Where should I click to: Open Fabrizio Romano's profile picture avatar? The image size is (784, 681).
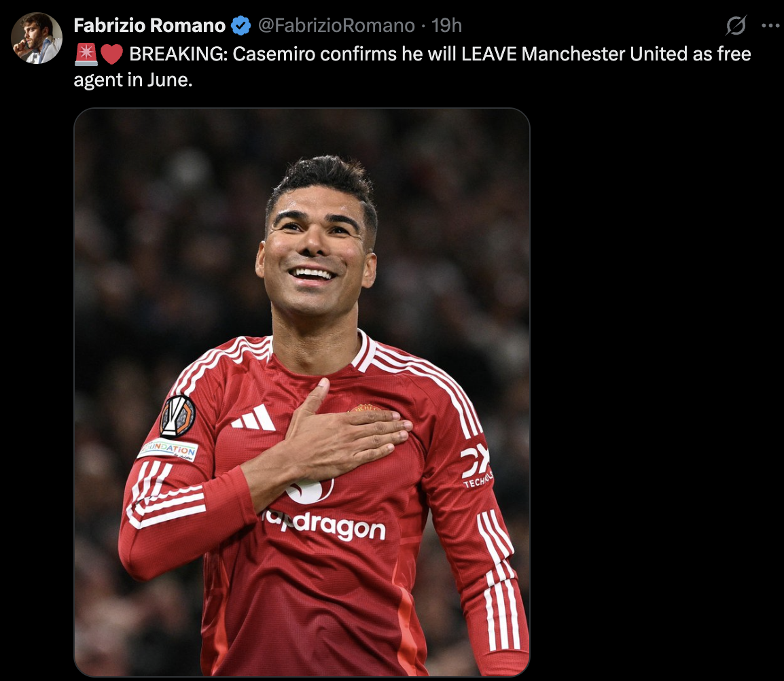(x=37, y=39)
